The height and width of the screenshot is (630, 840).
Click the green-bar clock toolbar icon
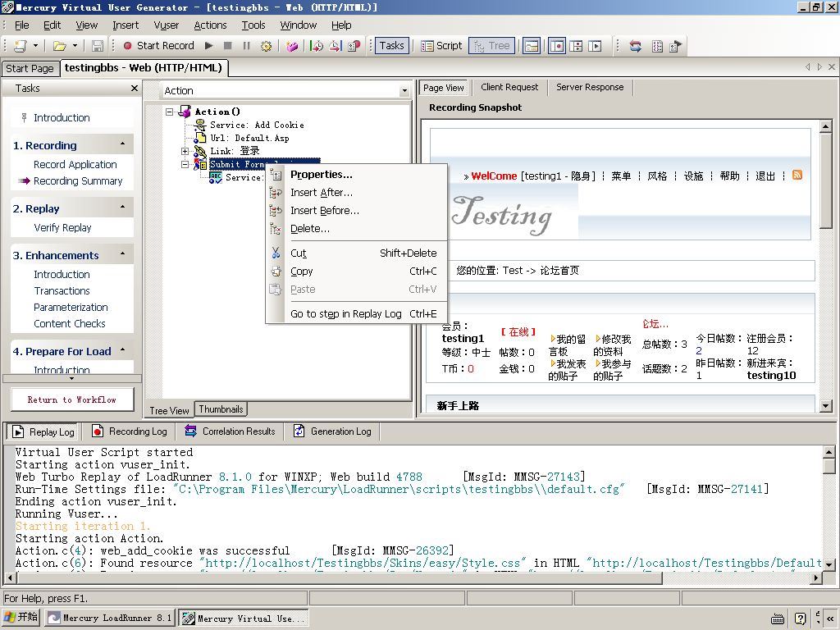coord(317,46)
